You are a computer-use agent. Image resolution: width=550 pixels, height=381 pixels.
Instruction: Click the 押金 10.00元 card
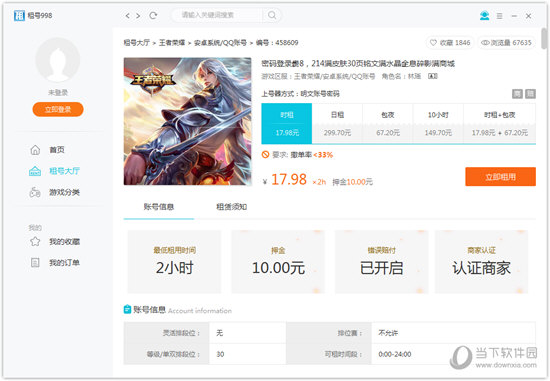(x=278, y=261)
